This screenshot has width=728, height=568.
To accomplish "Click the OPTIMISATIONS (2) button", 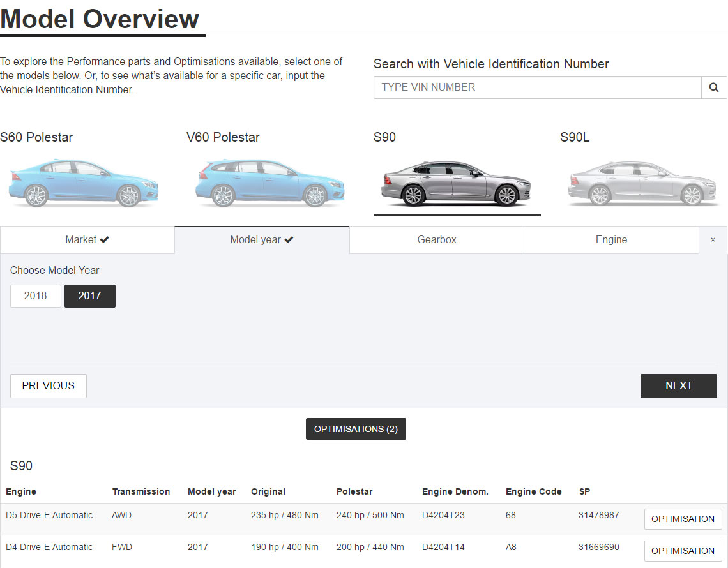I will [x=356, y=429].
